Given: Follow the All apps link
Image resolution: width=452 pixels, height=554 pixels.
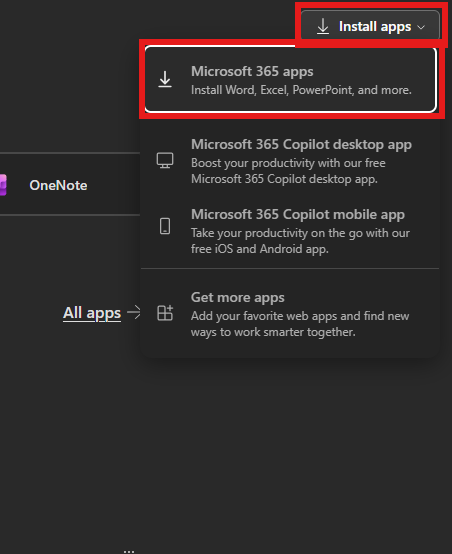Looking at the screenshot, I should click(92, 313).
